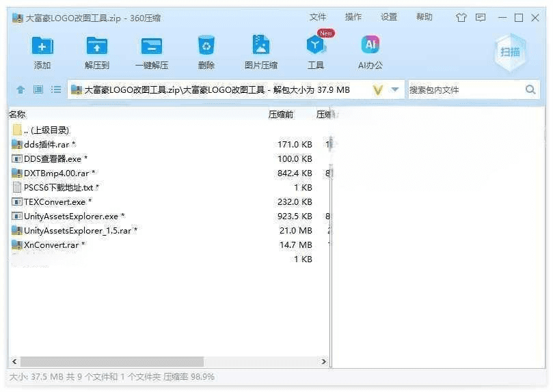Open the Tools (工具) icon with New badge
553x392 pixels.
[x=315, y=46]
